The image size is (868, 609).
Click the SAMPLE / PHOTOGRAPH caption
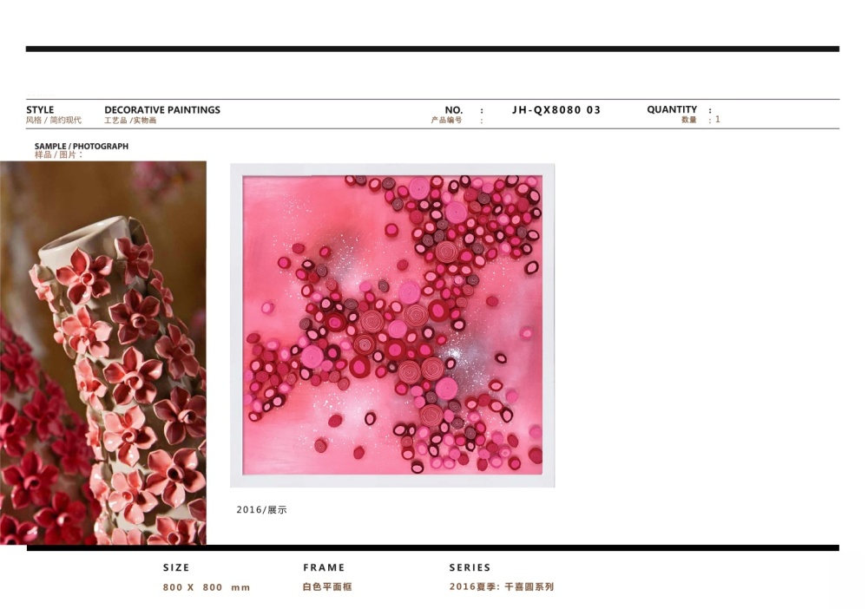[82, 146]
